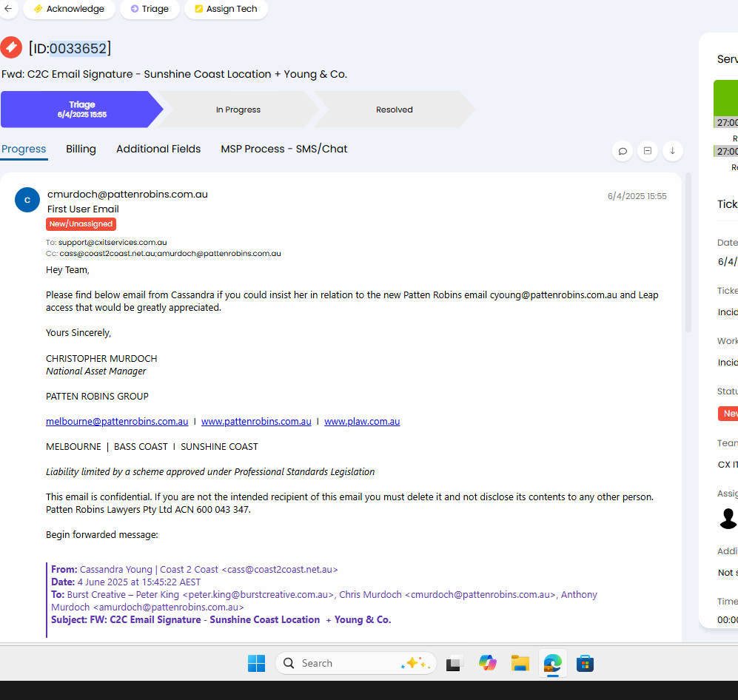
Task: Click the CHRISTOPHER MURDOCH signature name
Action: [x=101, y=358]
